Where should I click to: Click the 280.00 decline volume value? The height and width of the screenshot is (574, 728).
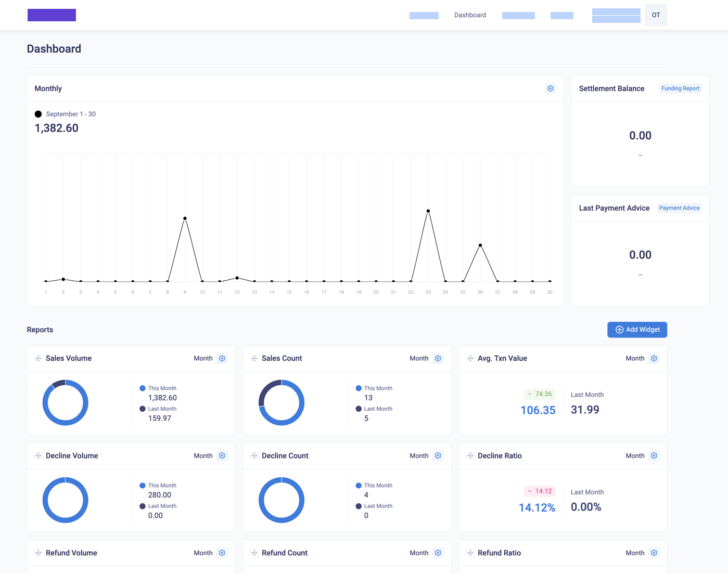tap(160, 495)
